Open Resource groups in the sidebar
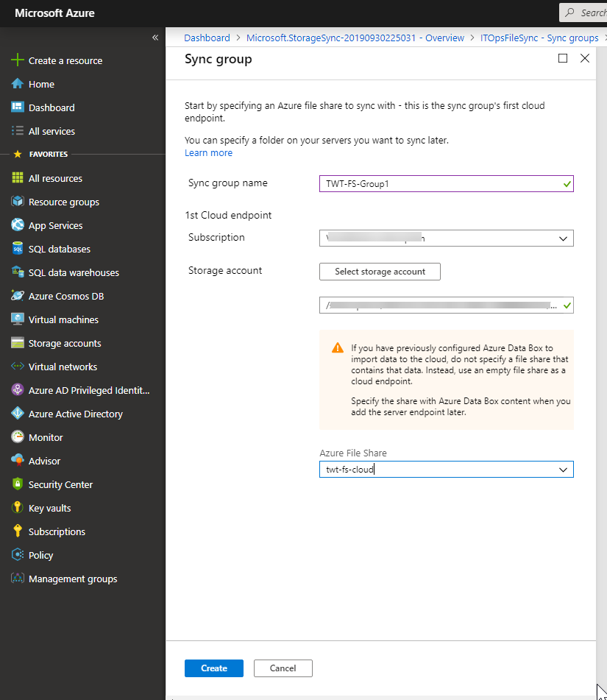Viewport: 607px width, 700px height. point(64,202)
